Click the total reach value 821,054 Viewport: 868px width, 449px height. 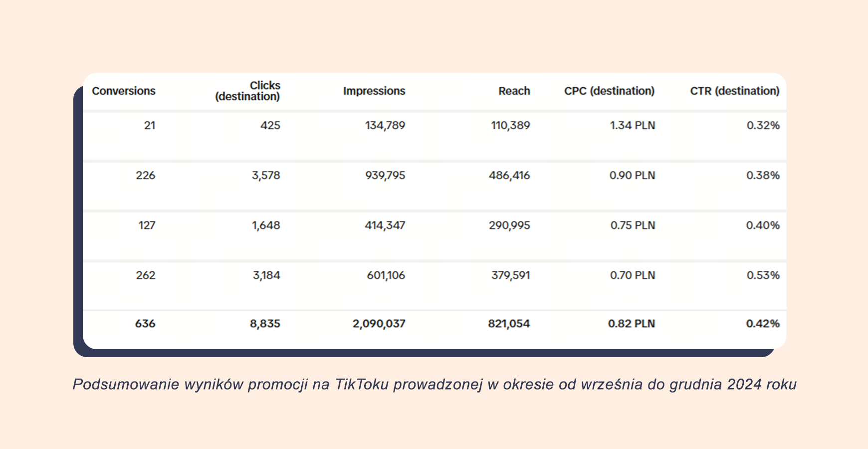(x=509, y=324)
